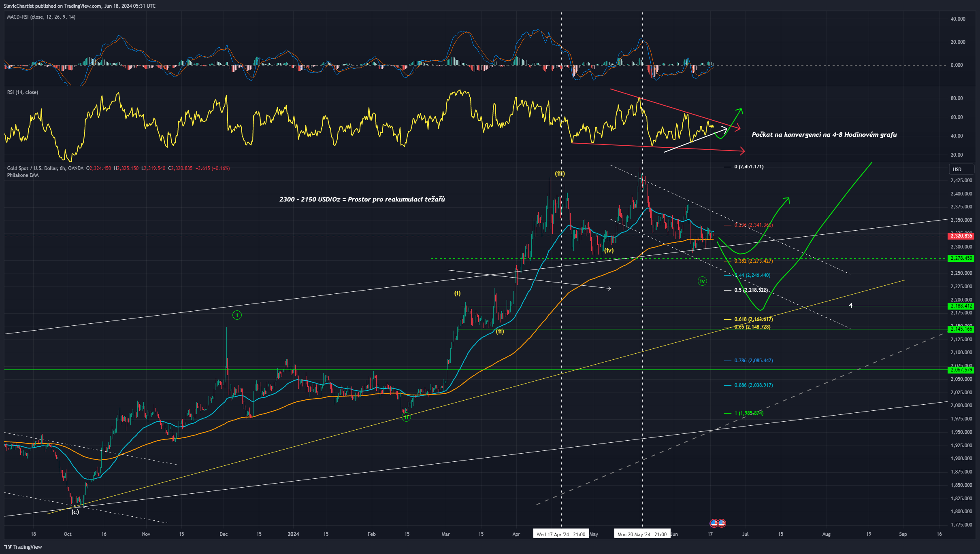Click the SlavicChartist published header text
This screenshot has width=980, height=554.
point(79,6)
